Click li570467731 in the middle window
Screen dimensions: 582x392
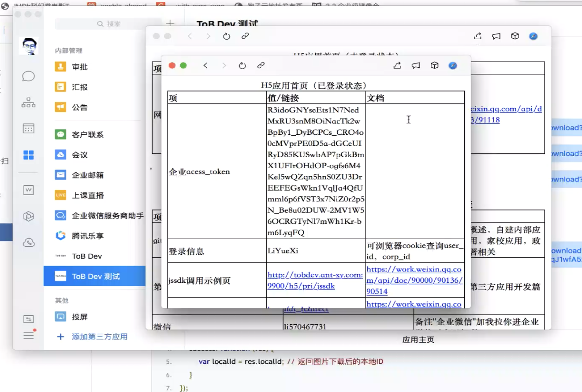click(x=304, y=326)
